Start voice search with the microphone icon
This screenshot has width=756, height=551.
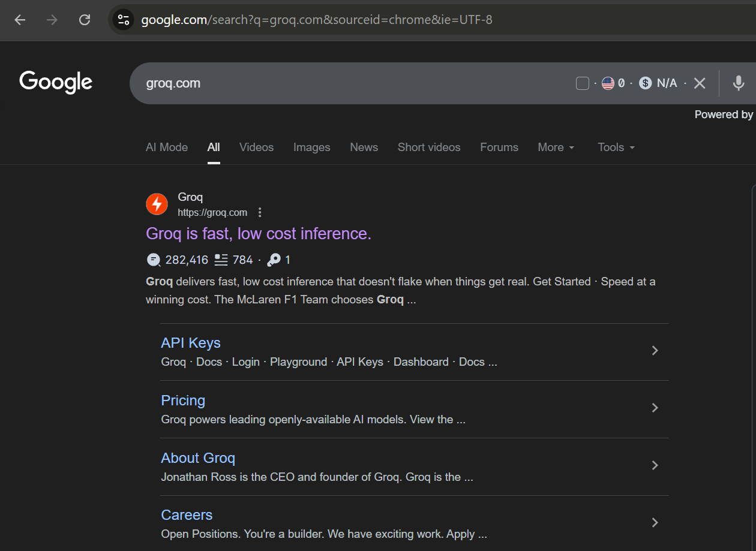[x=738, y=83]
